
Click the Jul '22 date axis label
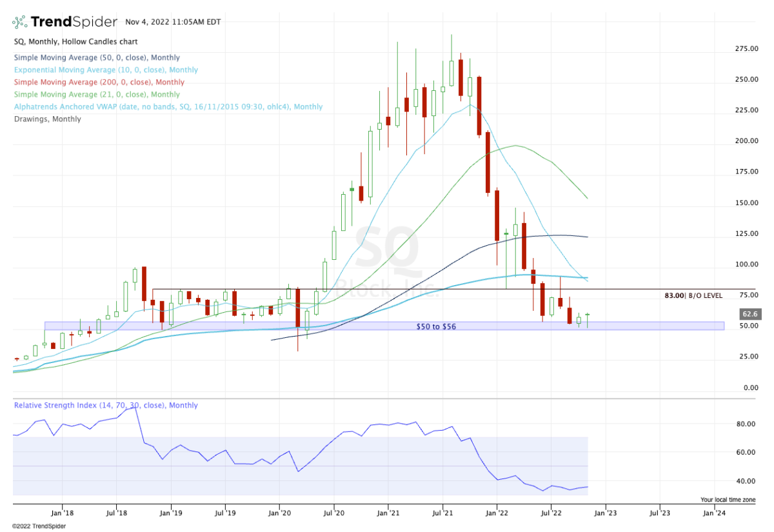[551, 513]
